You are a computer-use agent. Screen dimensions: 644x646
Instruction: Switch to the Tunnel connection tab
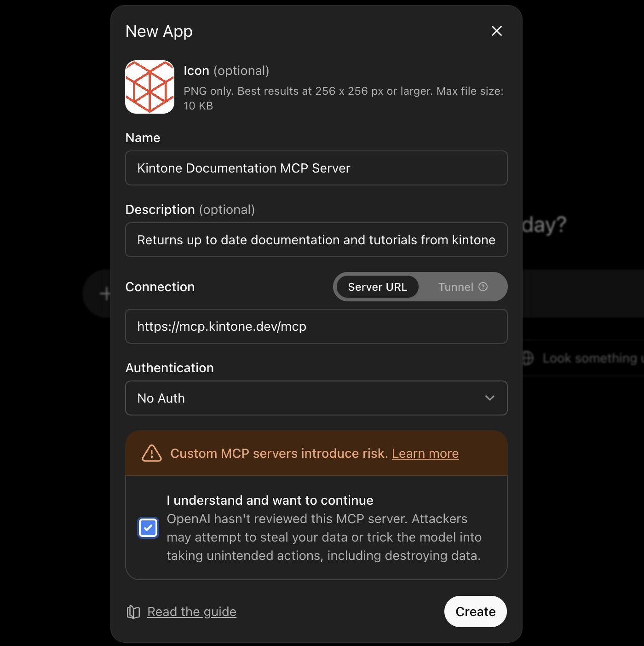pos(463,287)
